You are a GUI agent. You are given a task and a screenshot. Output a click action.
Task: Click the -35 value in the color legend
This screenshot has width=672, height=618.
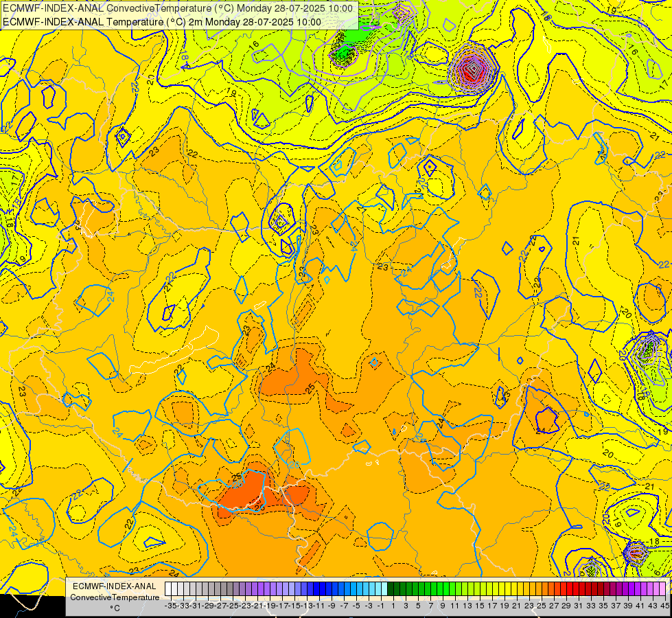click(x=170, y=606)
